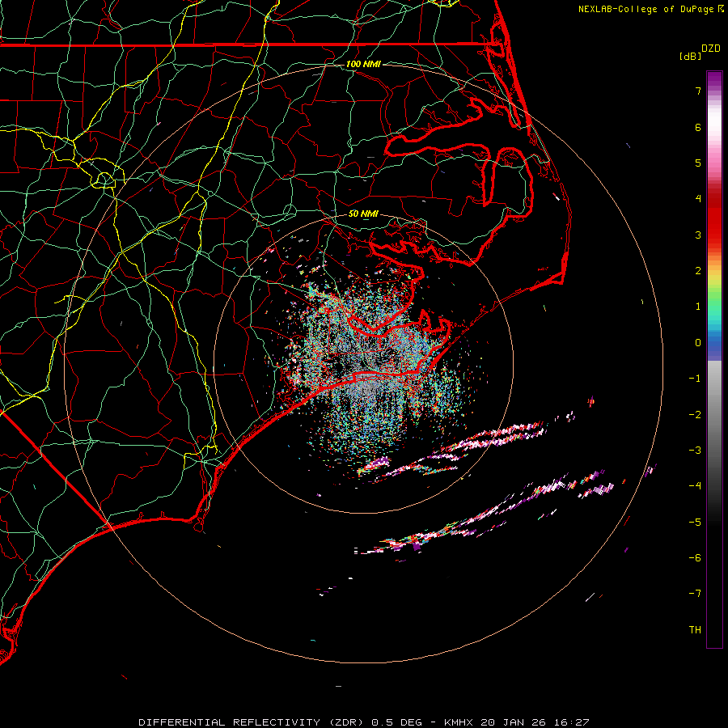This screenshot has height=728, width=728.
Task: Click the -4 value on the color scale
Action: (695, 486)
